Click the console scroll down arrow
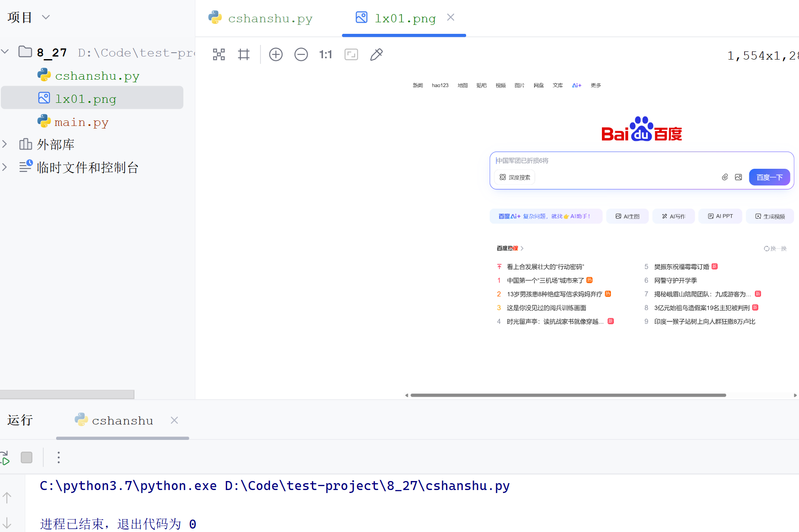This screenshot has height=532, width=799. click(x=7, y=523)
